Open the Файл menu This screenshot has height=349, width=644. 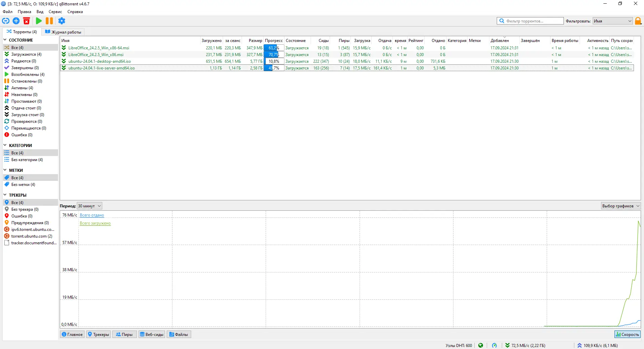tap(8, 12)
